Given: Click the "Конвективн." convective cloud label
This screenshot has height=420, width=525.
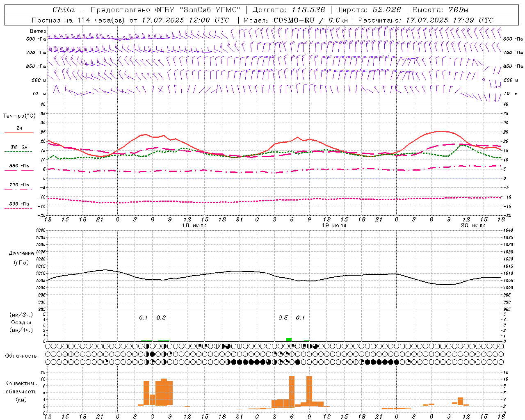Looking at the screenshot, I should [21, 383].
